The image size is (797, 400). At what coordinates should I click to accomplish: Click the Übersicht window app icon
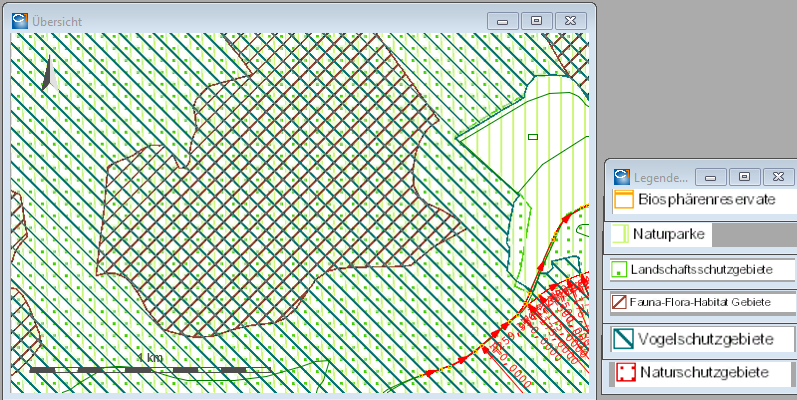(x=20, y=21)
